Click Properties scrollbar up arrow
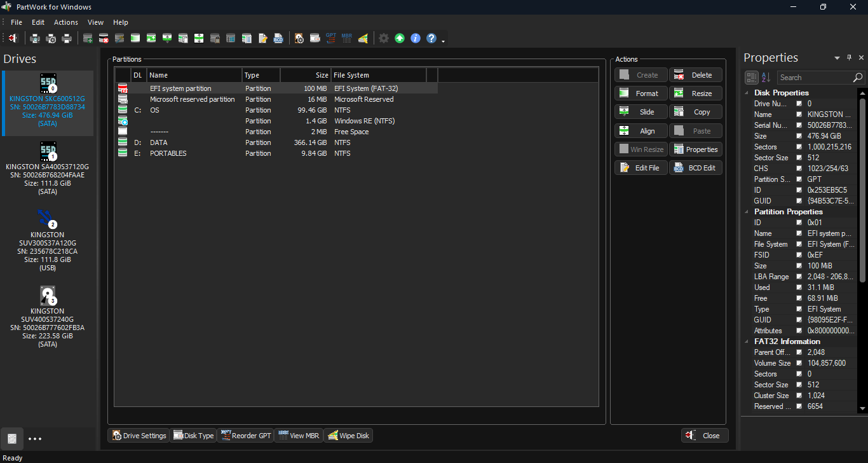The width and height of the screenshot is (868, 463). 862,93
